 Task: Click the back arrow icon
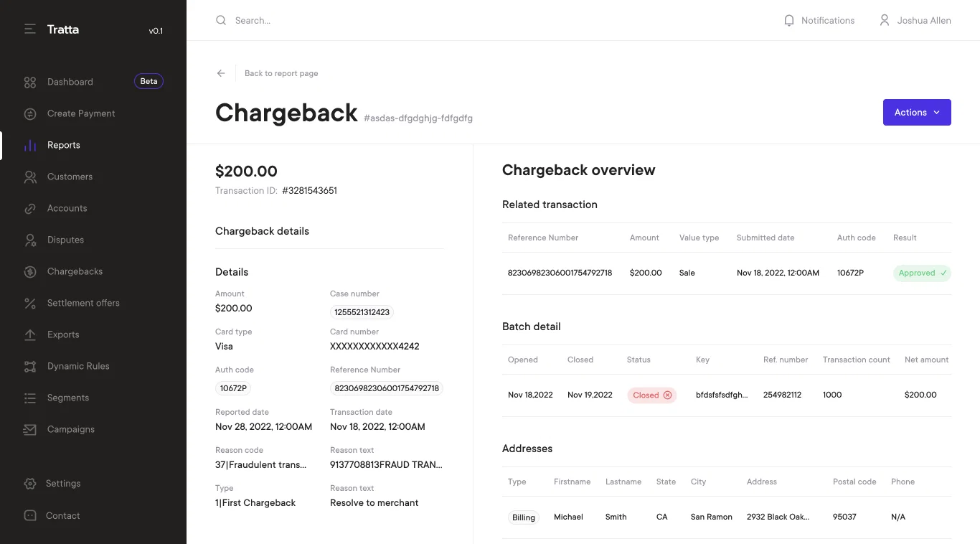click(221, 73)
